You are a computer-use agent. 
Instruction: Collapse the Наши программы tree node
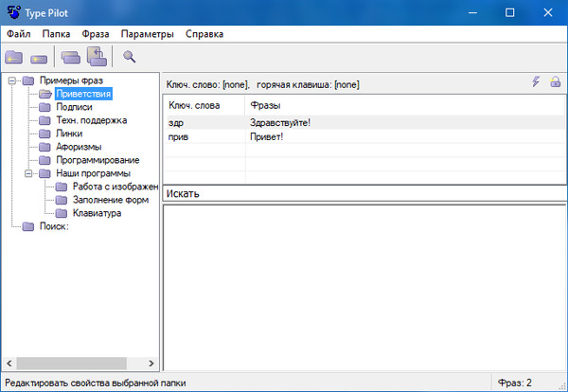click(x=28, y=173)
